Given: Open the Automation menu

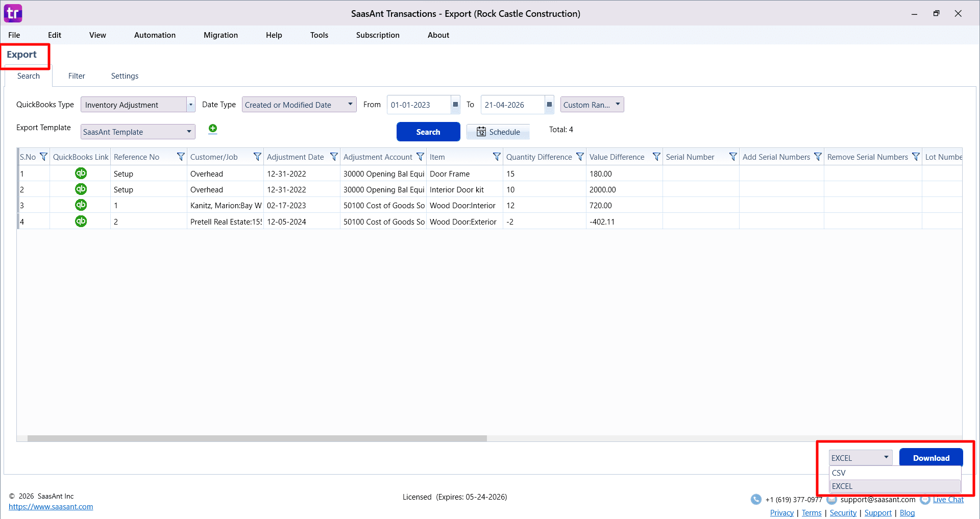Looking at the screenshot, I should pyautogui.click(x=155, y=35).
